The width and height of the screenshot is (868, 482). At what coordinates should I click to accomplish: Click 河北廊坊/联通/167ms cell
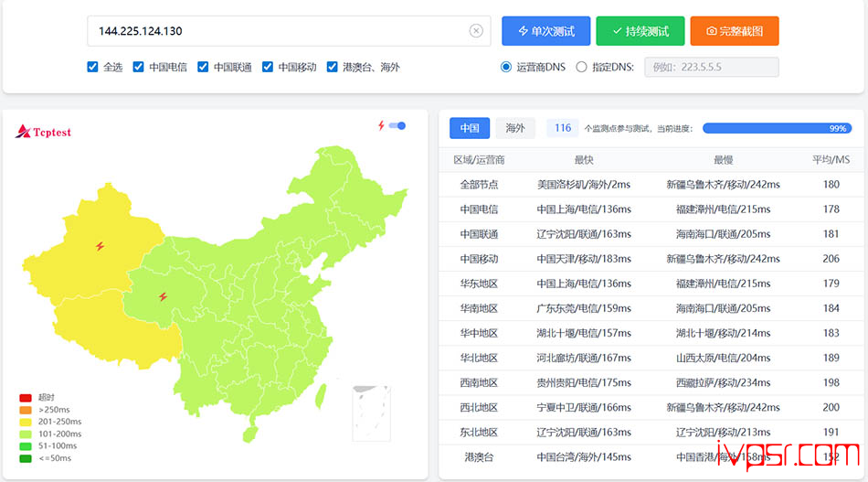tap(584, 358)
